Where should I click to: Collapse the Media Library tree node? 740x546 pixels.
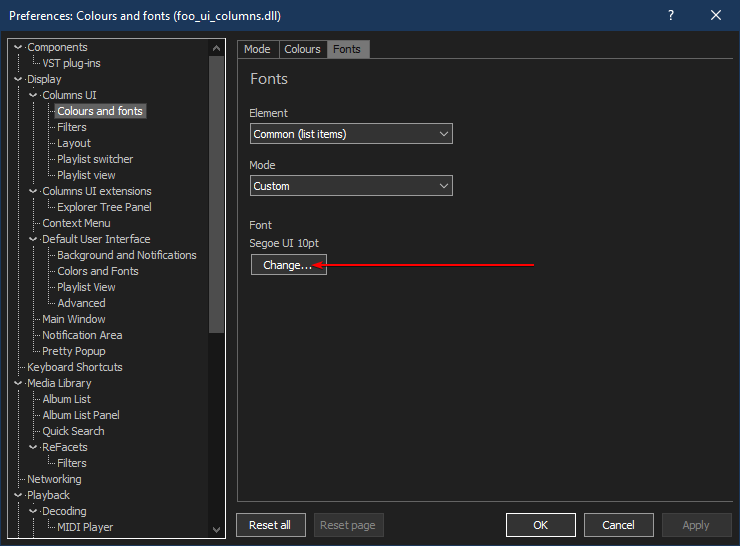point(18,383)
